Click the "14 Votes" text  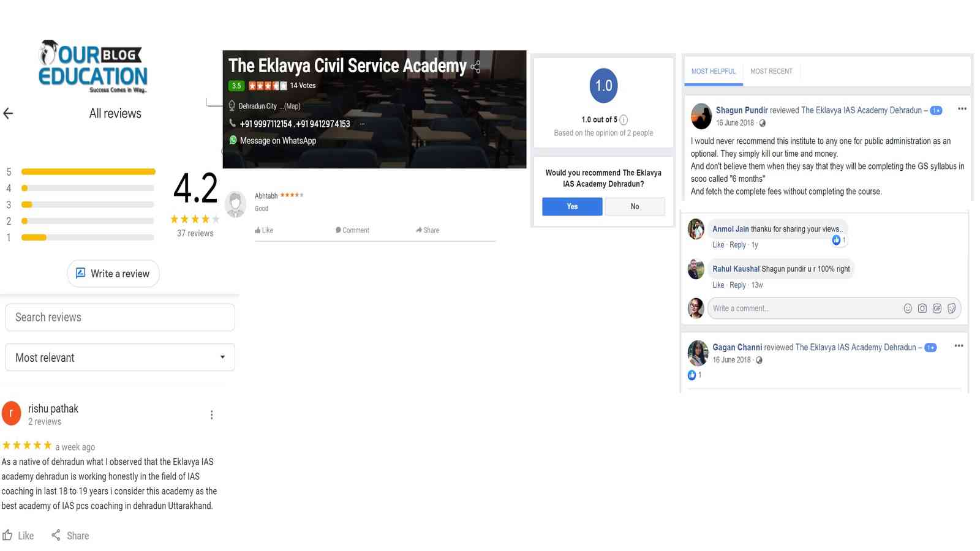tap(303, 86)
